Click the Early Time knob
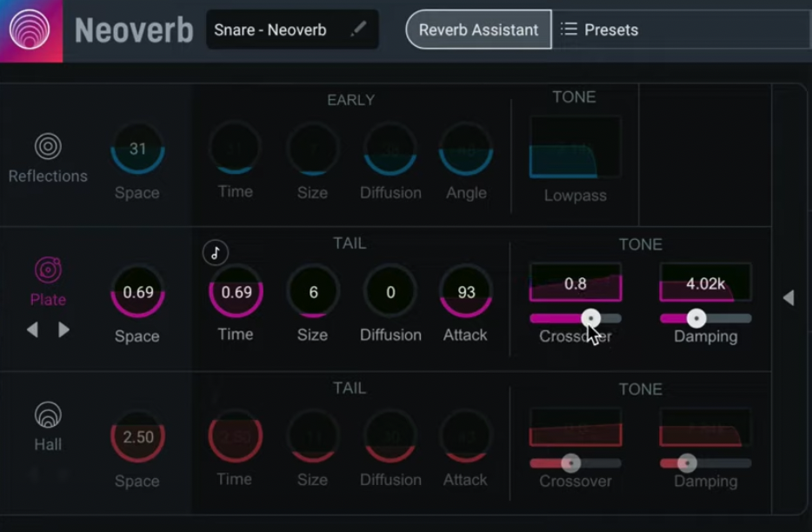The width and height of the screenshot is (812, 532). (x=235, y=149)
